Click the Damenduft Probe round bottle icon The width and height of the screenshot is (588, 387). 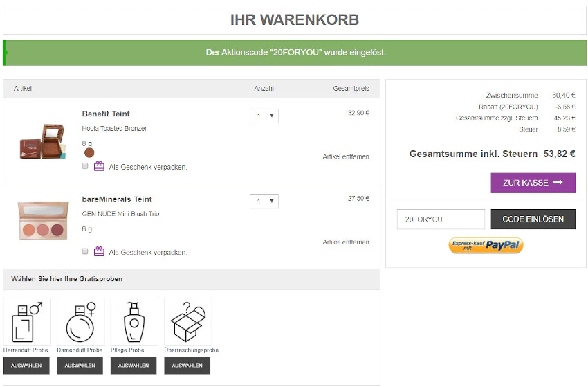pos(81,322)
